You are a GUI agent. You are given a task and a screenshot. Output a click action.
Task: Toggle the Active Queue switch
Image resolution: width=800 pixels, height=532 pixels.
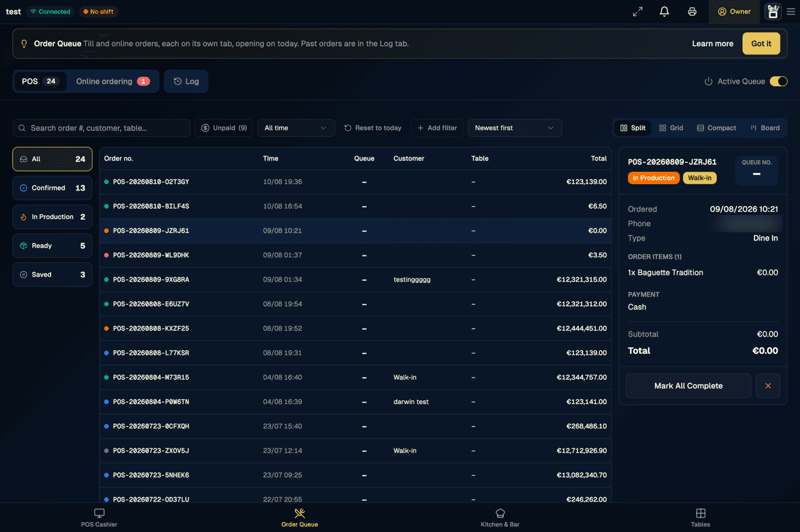(778, 81)
